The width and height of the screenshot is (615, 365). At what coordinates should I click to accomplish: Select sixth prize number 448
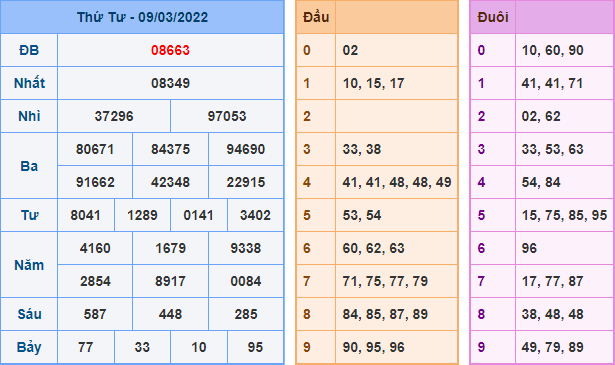[x=170, y=314]
